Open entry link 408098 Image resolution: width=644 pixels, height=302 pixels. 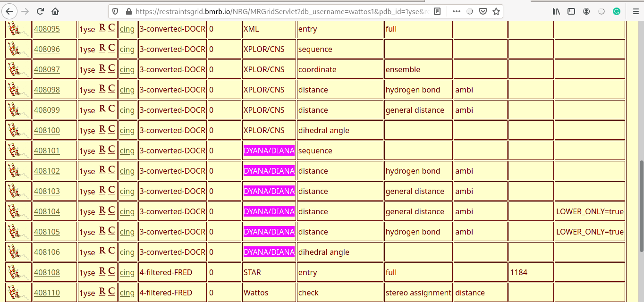[x=47, y=90]
